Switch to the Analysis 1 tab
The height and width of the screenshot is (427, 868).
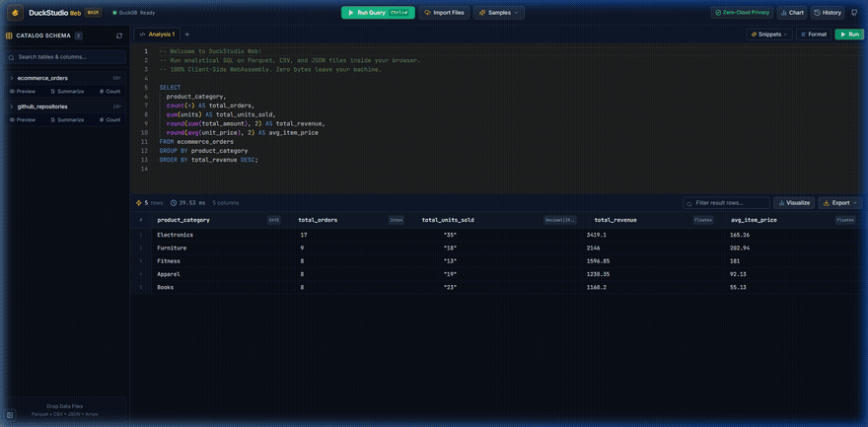pos(157,35)
